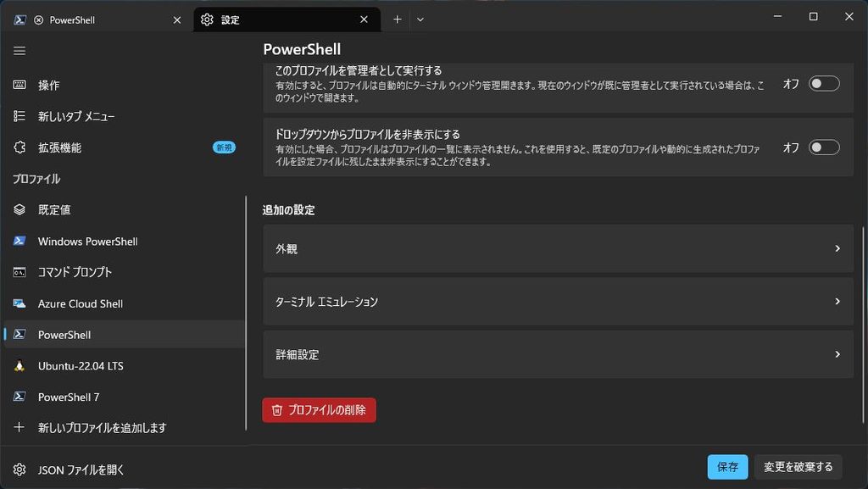Click 変更を破棄する button

(x=798, y=467)
